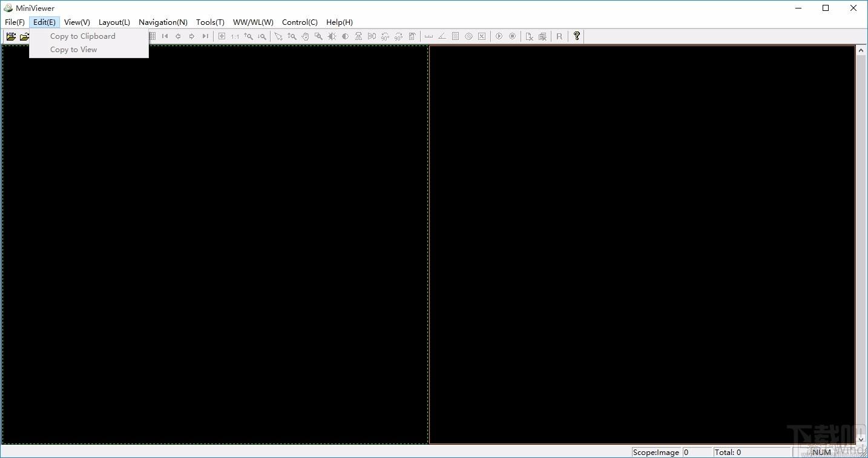Click the vertical scrollbar down arrow
This screenshot has height=458, width=868.
coord(861,440)
